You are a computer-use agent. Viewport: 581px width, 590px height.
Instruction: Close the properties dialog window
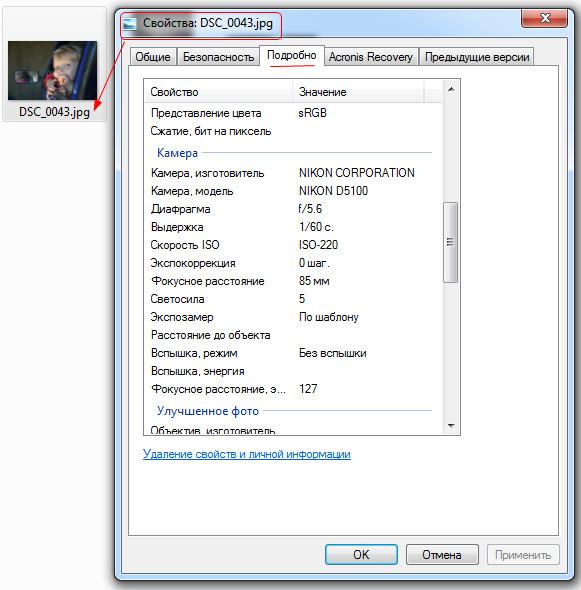(x=544, y=18)
